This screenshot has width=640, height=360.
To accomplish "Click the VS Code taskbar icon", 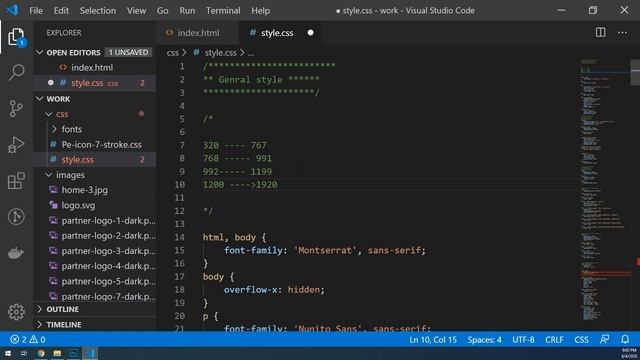I will pyautogui.click(x=90, y=353).
